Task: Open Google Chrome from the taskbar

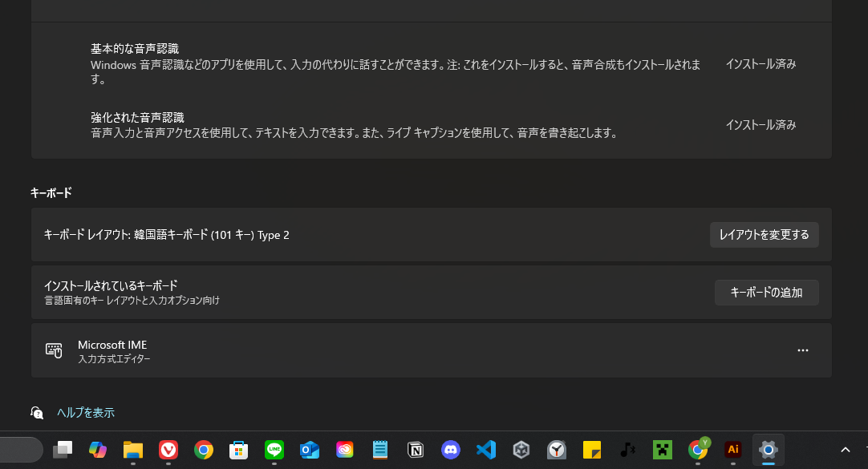Action: (x=203, y=450)
